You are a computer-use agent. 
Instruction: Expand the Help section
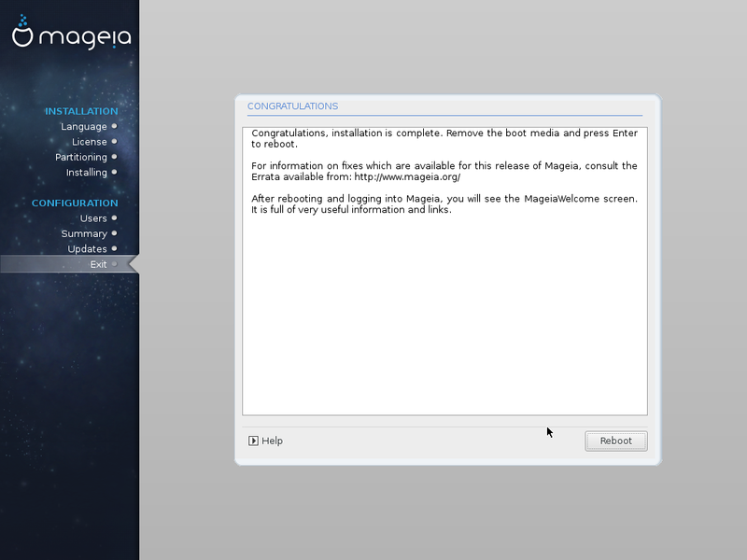tap(265, 441)
